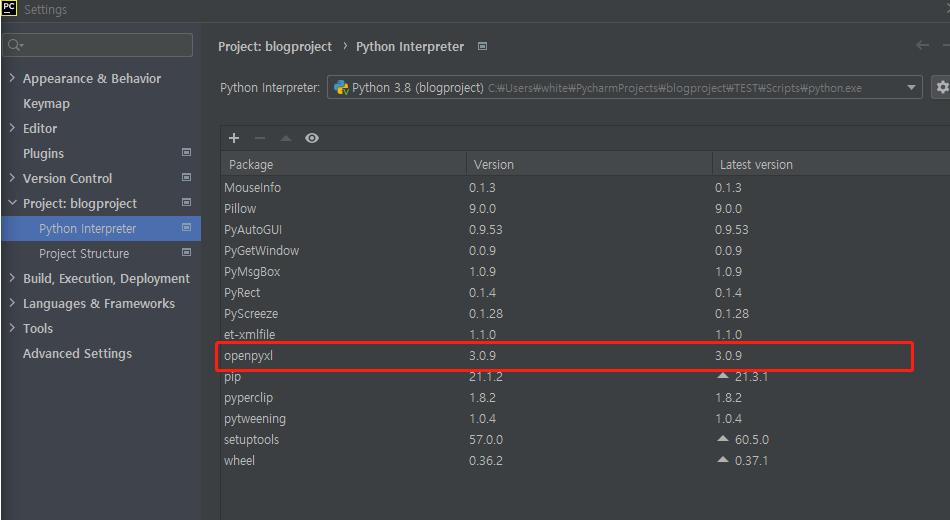Click the upgrade arrow next to pip 21.3.1
This screenshot has height=520, width=950.
[723, 376]
